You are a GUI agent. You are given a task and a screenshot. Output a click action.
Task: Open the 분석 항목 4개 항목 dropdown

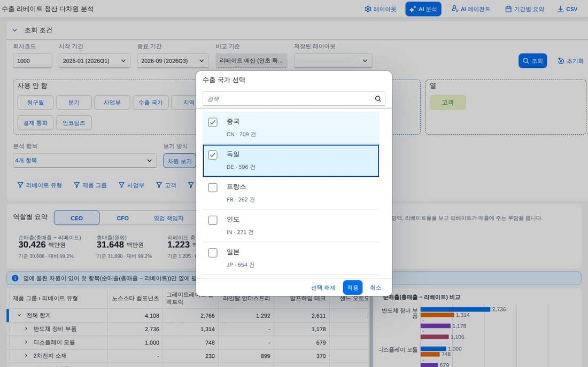85,160
